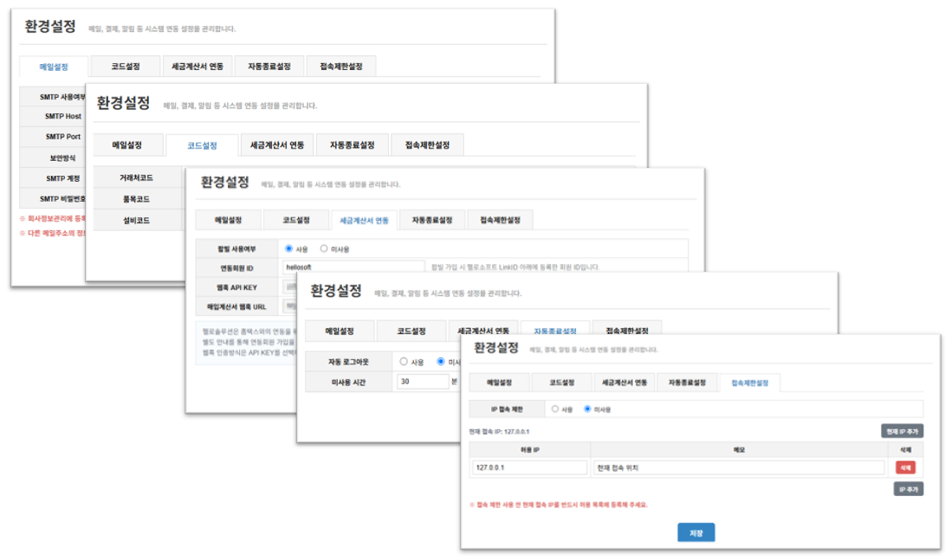Open 코드설정 tab in backmost mail window
This screenshot has height=560, width=951.
pyautogui.click(x=126, y=66)
